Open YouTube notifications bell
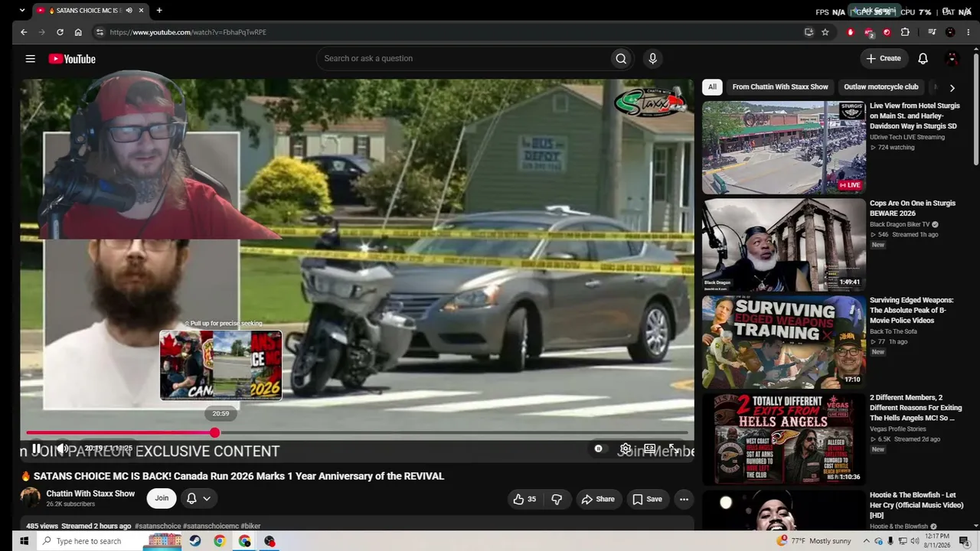 tap(923, 58)
